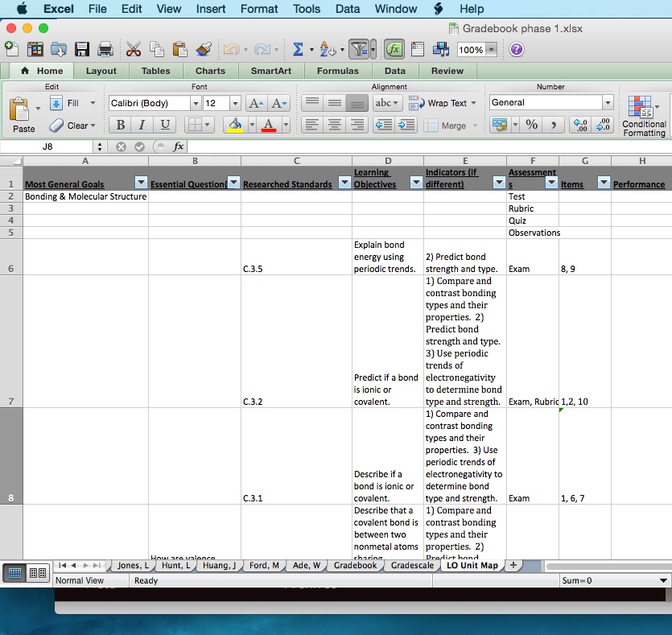Image resolution: width=672 pixels, height=635 pixels.
Task: Click the J8 name box field
Action: click(x=47, y=147)
